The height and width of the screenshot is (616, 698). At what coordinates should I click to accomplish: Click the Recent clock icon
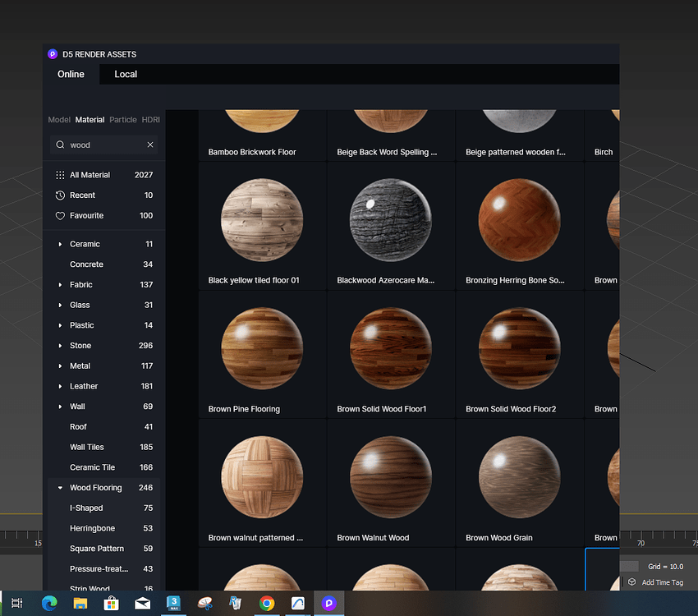tap(60, 195)
